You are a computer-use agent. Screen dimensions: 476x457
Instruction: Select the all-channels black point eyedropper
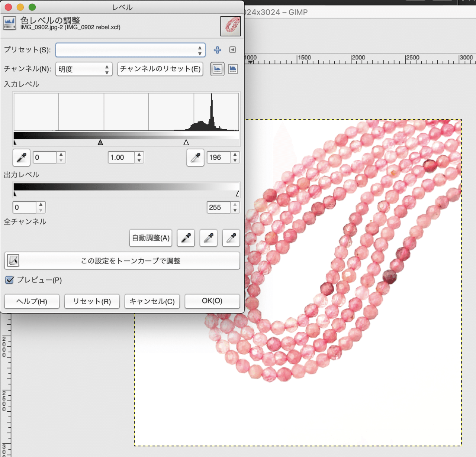pyautogui.click(x=186, y=238)
